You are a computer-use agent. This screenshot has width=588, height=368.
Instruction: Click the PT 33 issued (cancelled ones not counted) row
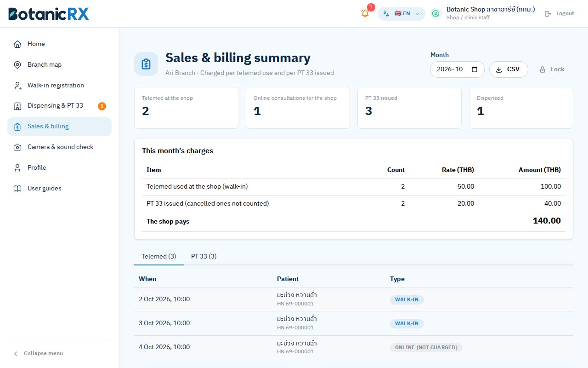click(354, 204)
